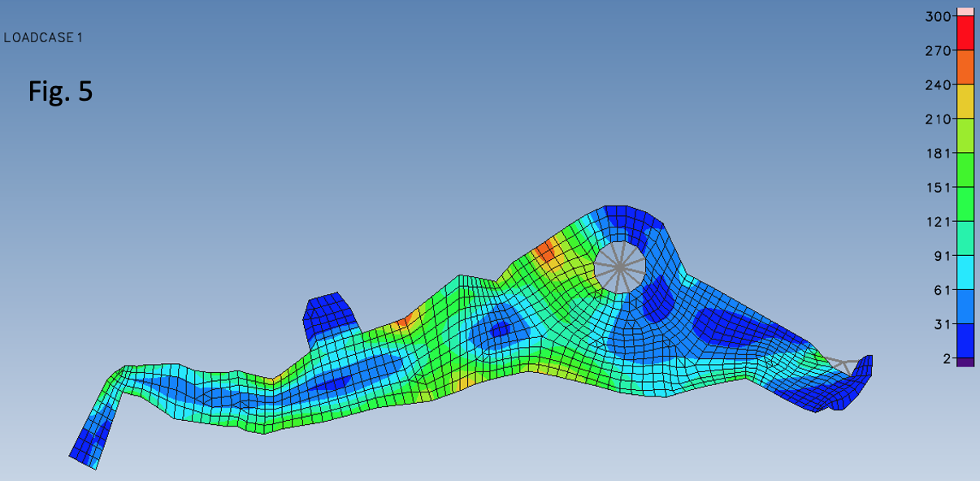This screenshot has height=481, width=980.
Task: Click the 2 legend minimum value label
Action: click(x=946, y=358)
